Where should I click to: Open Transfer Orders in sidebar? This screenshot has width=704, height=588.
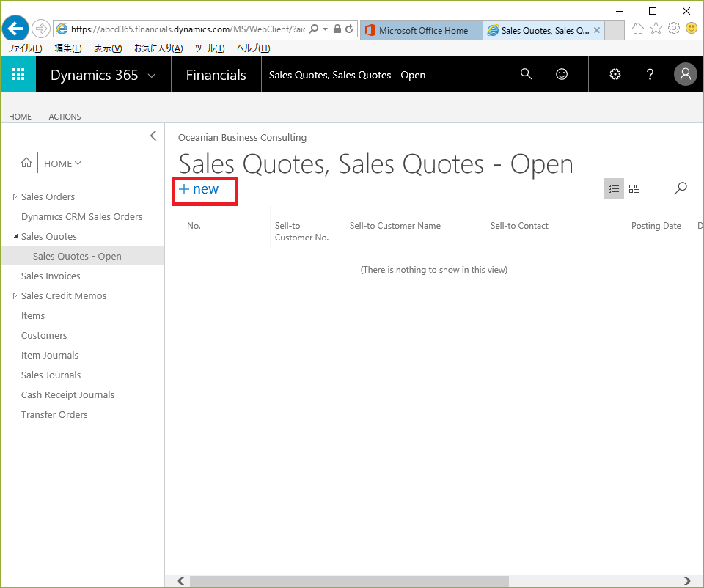54,414
